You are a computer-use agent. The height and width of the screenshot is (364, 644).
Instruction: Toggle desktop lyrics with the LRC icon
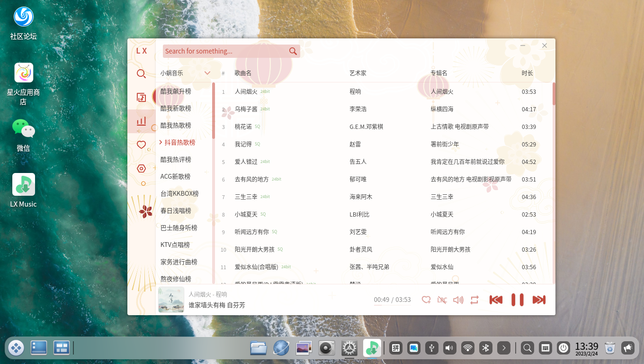coord(442,300)
